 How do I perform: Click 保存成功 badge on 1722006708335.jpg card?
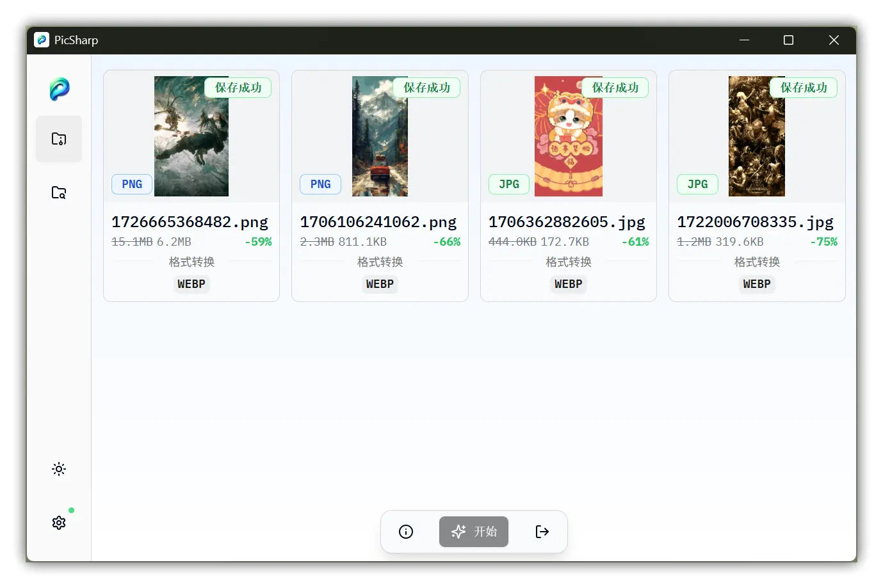pyautogui.click(x=804, y=88)
